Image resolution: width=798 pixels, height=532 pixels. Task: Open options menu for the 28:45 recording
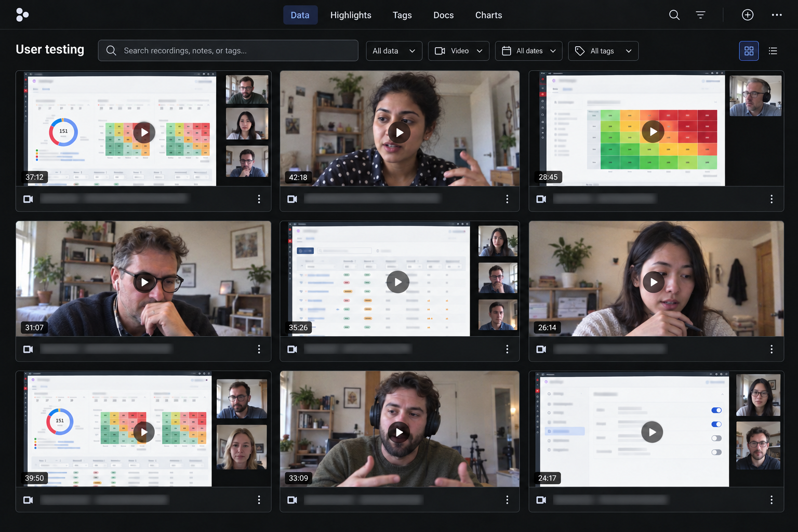point(772,199)
